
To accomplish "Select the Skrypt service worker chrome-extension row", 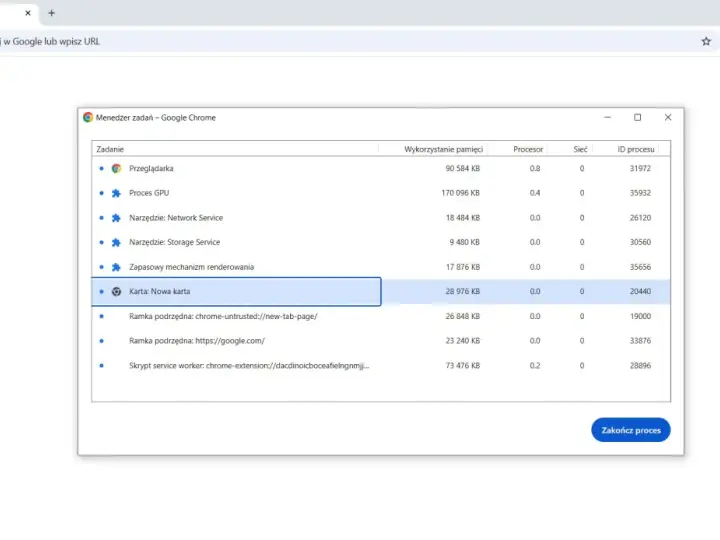I will [x=381, y=366].
